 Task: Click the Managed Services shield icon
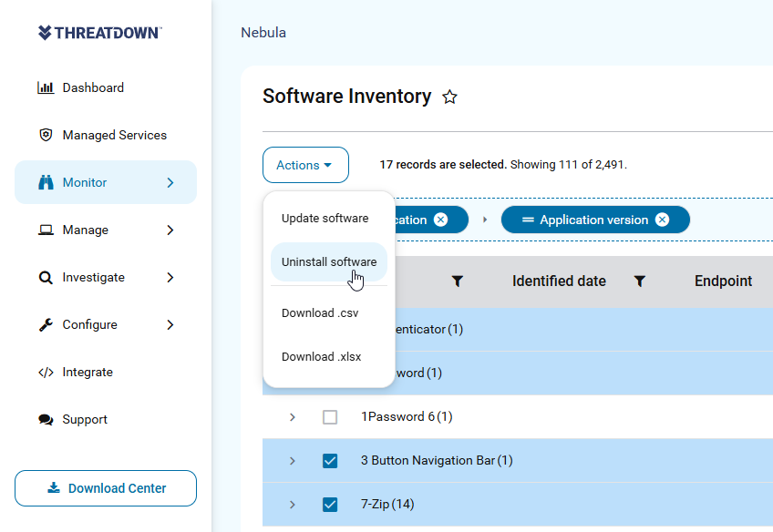click(46, 135)
